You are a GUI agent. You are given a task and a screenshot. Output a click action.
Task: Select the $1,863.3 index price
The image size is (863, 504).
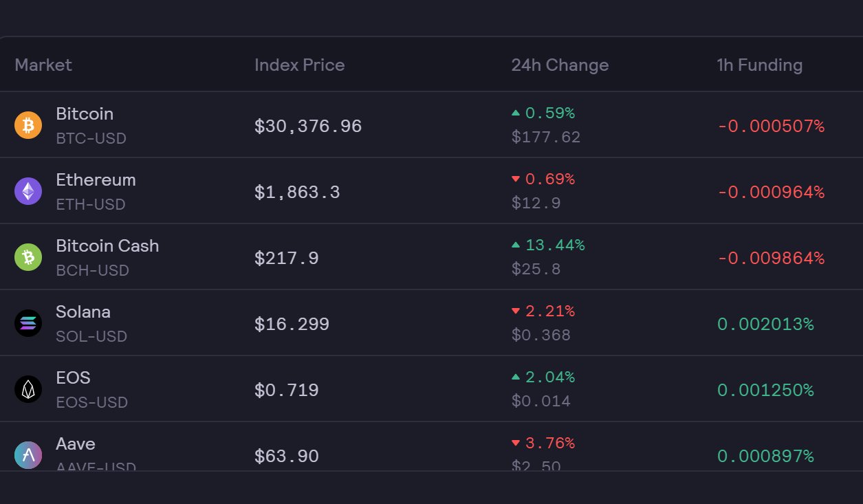pyautogui.click(x=297, y=192)
